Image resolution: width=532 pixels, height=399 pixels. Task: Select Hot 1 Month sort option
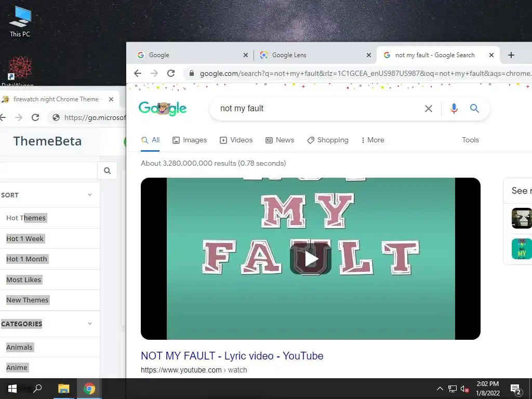(27, 259)
